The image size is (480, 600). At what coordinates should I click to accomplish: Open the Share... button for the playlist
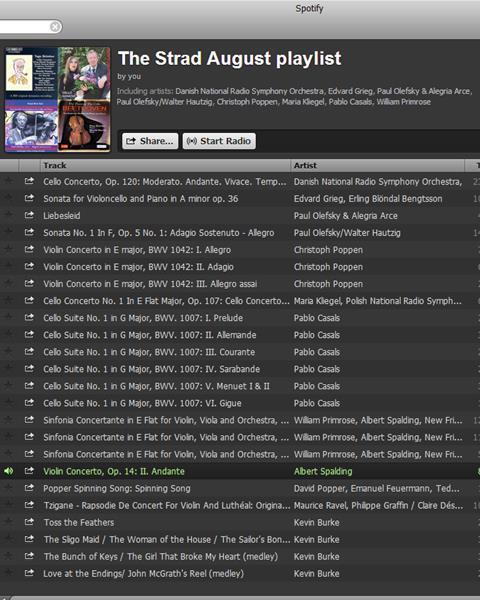(150, 141)
